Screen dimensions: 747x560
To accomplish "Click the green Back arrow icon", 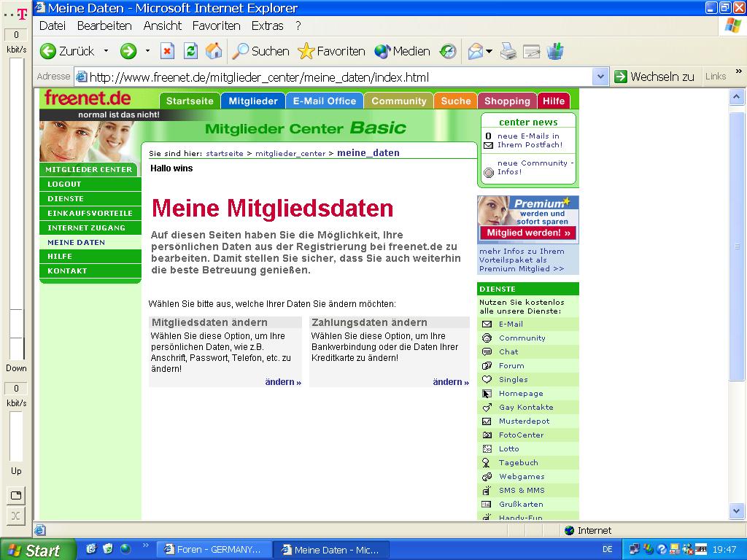I will tap(47, 51).
